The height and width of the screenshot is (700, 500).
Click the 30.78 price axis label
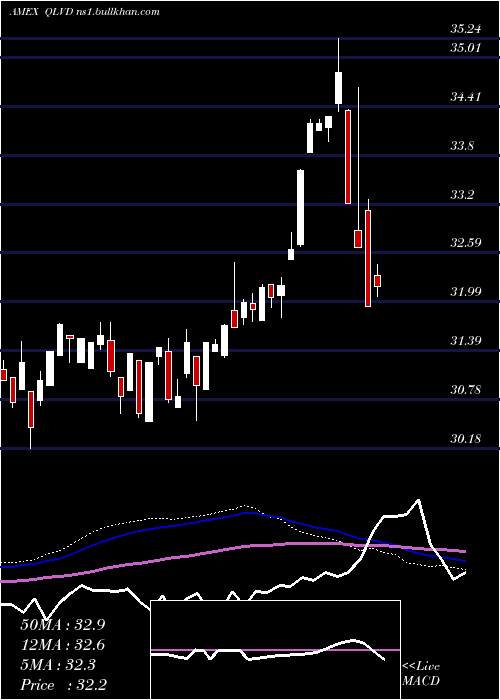click(466, 390)
